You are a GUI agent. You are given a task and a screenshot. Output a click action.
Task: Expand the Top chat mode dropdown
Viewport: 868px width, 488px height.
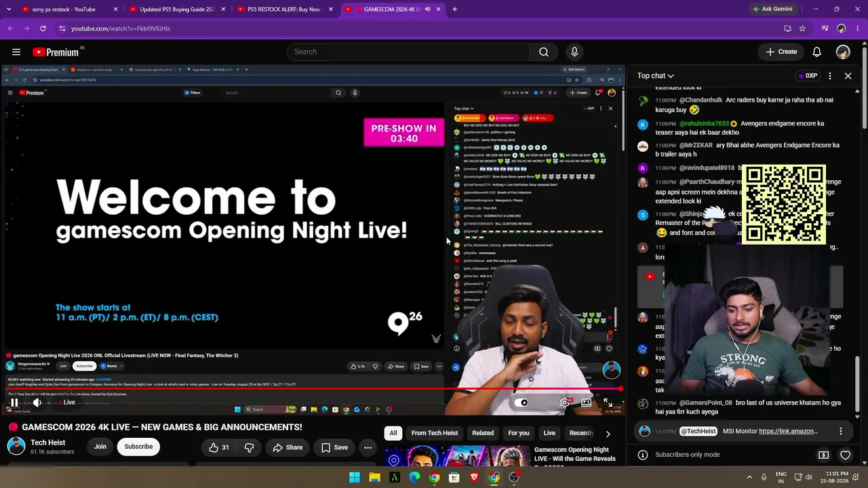click(656, 76)
